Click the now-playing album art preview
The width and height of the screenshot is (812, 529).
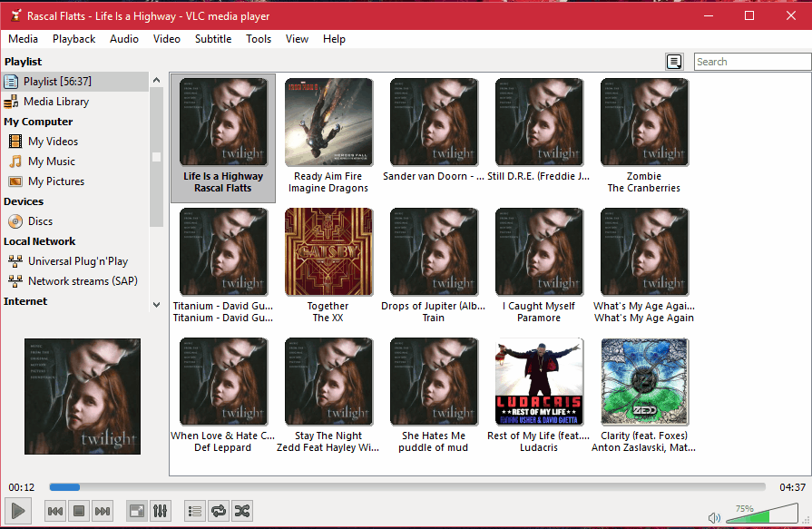click(x=83, y=397)
